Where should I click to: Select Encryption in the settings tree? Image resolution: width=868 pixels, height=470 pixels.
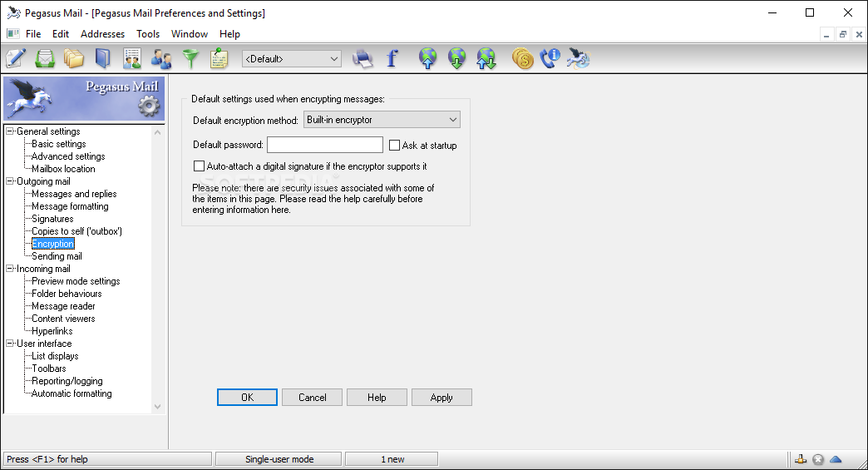[52, 244]
